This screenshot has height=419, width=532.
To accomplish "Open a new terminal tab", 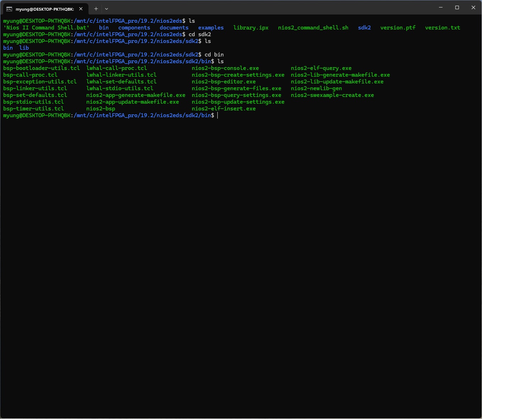I will click(96, 9).
